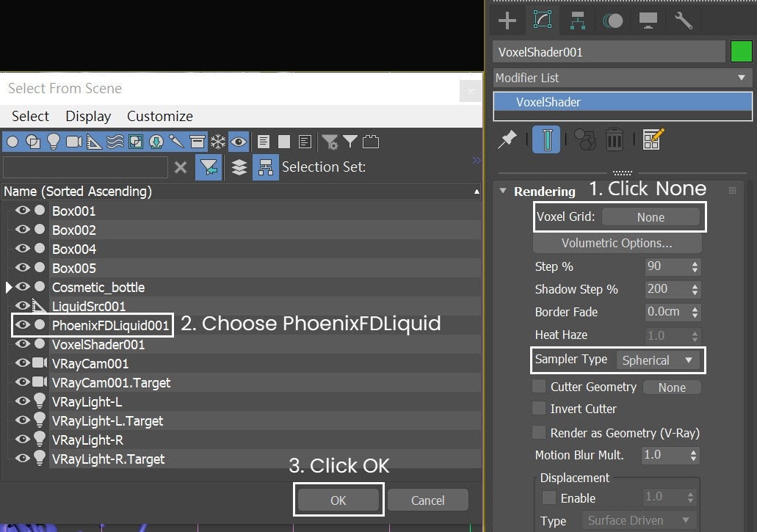Toggle the Display Lights bulb filter
Image resolution: width=757 pixels, height=532 pixels.
[x=54, y=142]
